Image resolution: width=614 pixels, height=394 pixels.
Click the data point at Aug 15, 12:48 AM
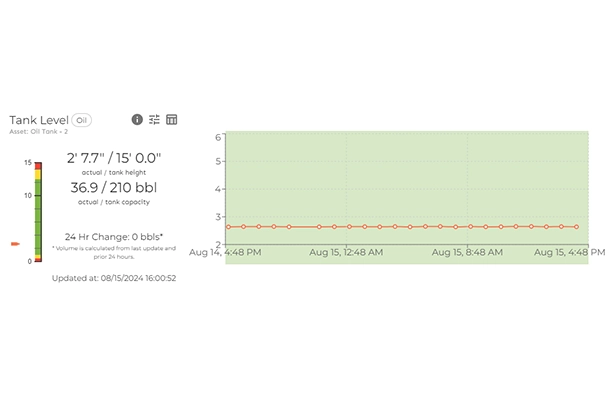point(349,227)
